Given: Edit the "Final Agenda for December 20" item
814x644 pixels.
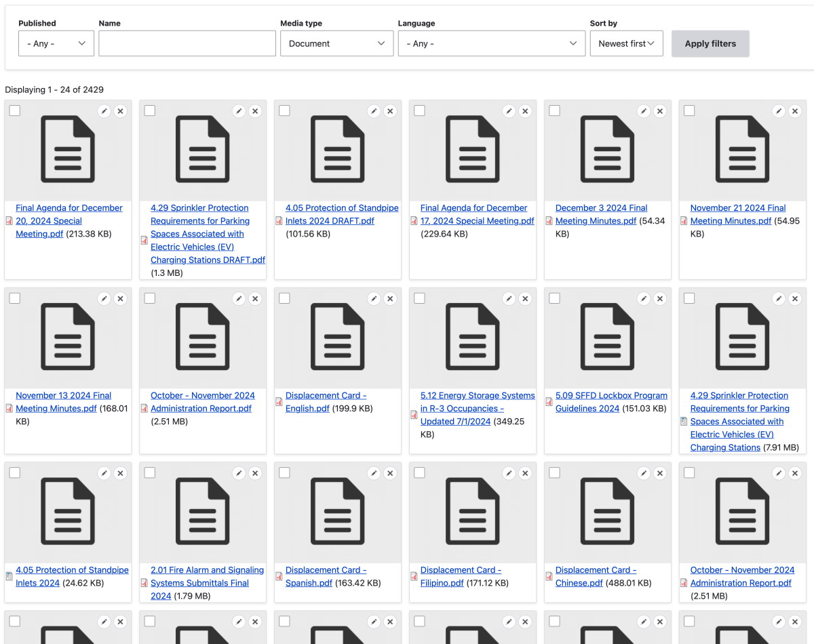Looking at the screenshot, I should tap(104, 110).
